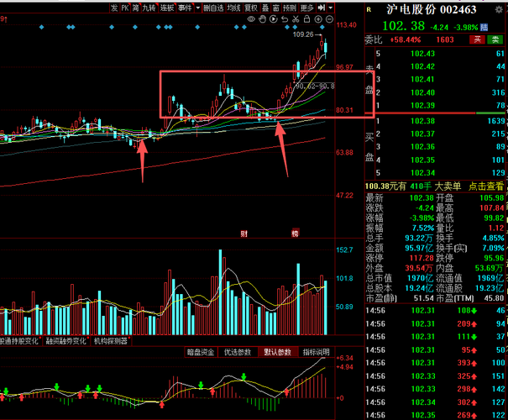Click the 152.7 volume axis label
Screen dimensions: 508x420
click(x=344, y=249)
